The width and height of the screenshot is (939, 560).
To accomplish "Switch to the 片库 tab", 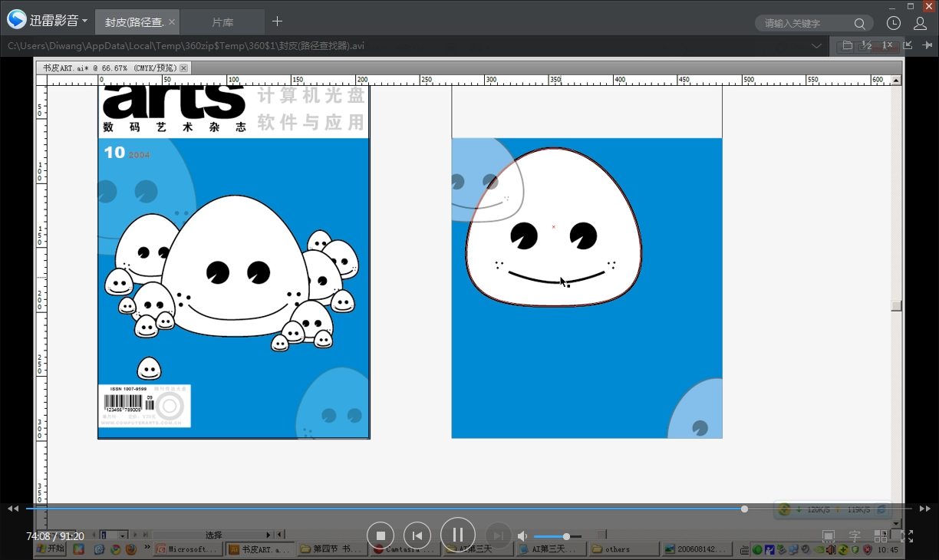I will point(222,21).
